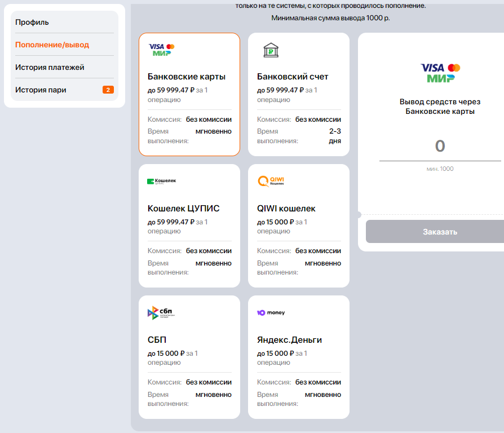Click the withdrawal amount input field
Screen dimensions: 504x433
440,146
